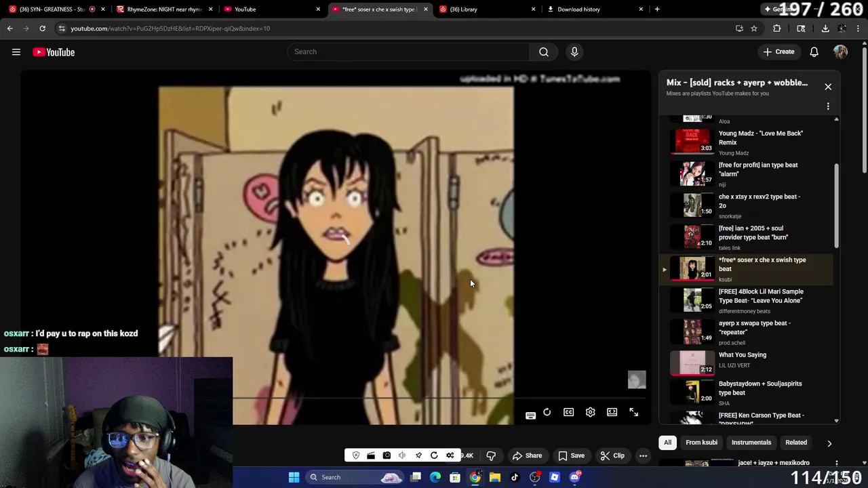Switch to the Library browser tab
The image size is (868, 488).
[x=488, y=9]
